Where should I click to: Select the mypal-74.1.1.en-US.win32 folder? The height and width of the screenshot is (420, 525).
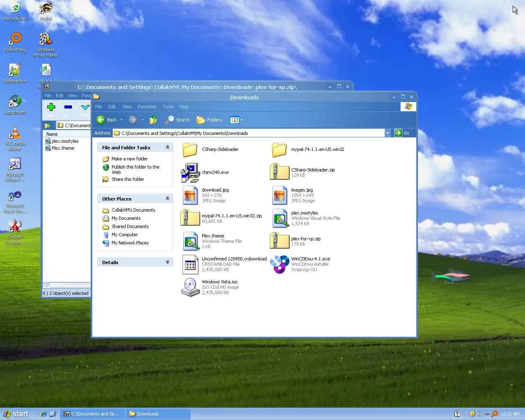[x=308, y=149]
